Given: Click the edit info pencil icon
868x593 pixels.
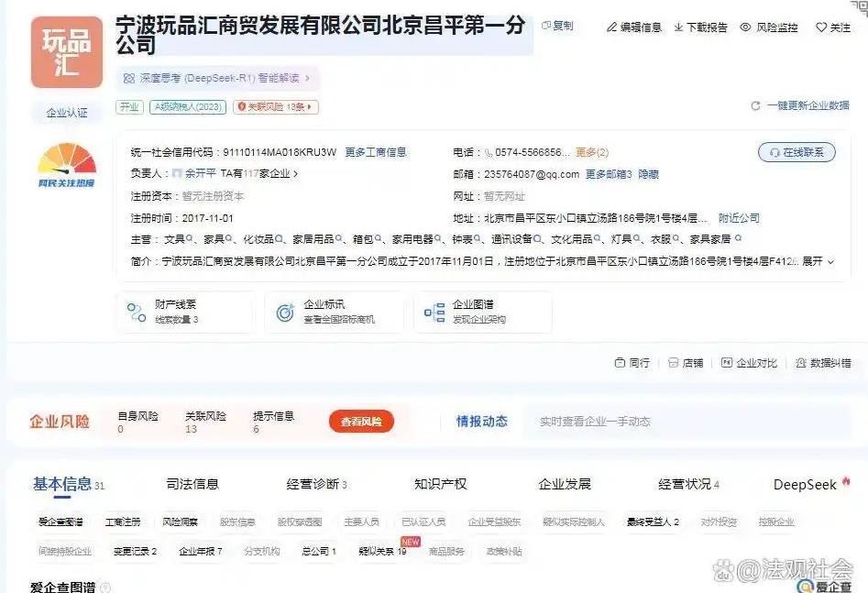Looking at the screenshot, I should pos(611,27).
